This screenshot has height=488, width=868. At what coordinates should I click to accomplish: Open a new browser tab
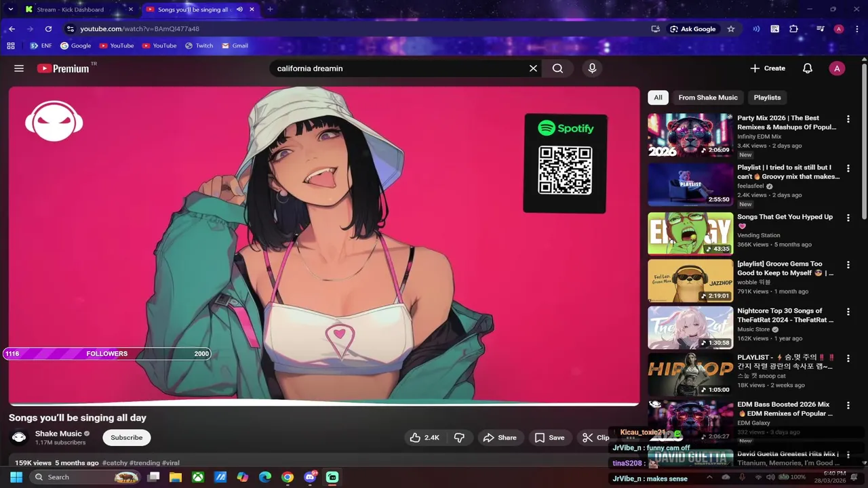270,9
